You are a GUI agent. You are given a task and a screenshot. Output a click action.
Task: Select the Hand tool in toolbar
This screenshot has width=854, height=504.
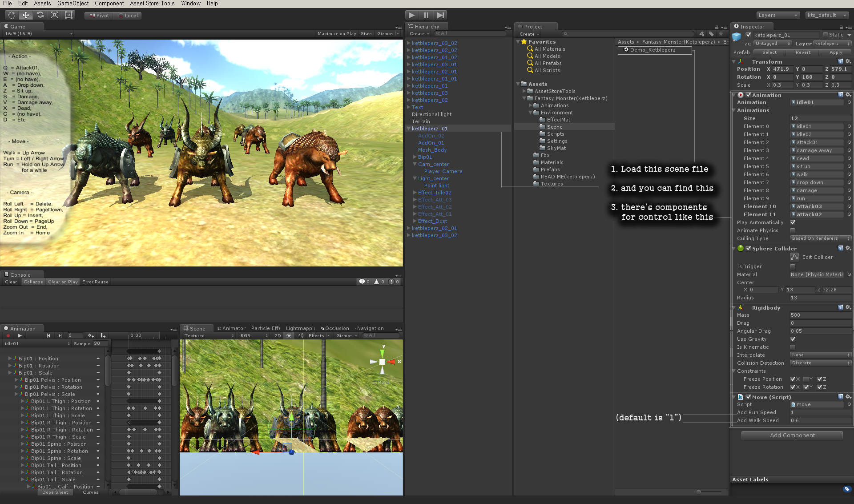[12, 15]
